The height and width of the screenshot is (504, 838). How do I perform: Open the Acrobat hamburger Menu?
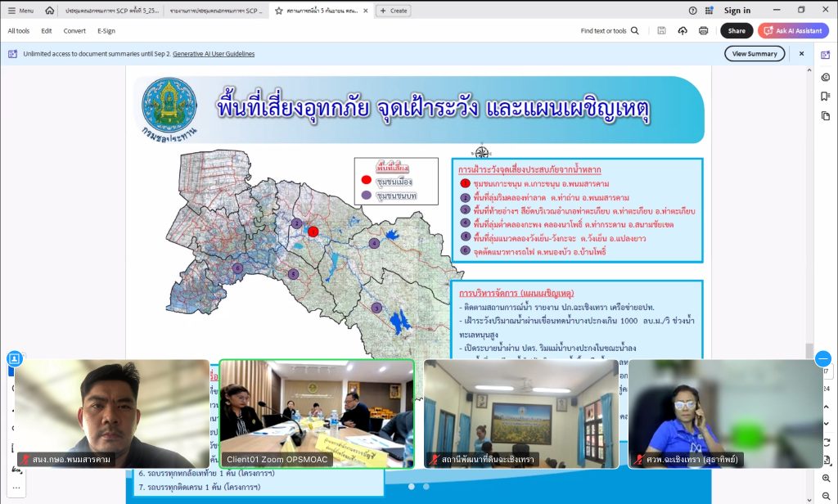[x=20, y=11]
